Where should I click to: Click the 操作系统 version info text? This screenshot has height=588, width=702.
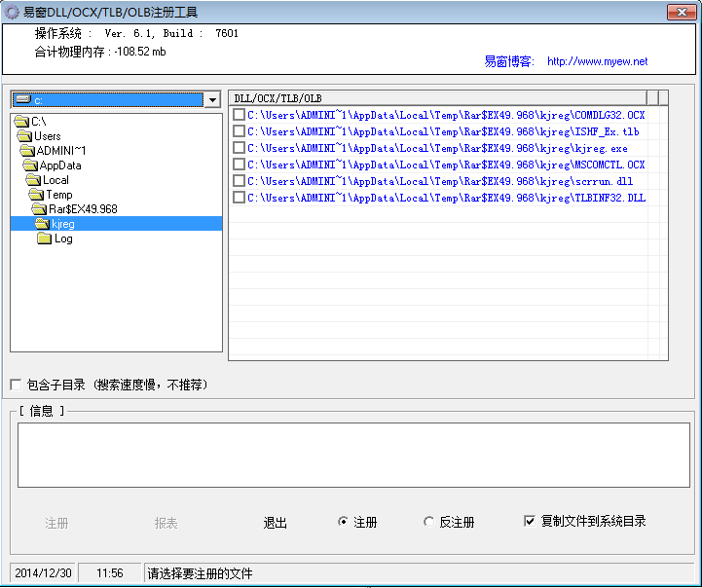[136, 33]
